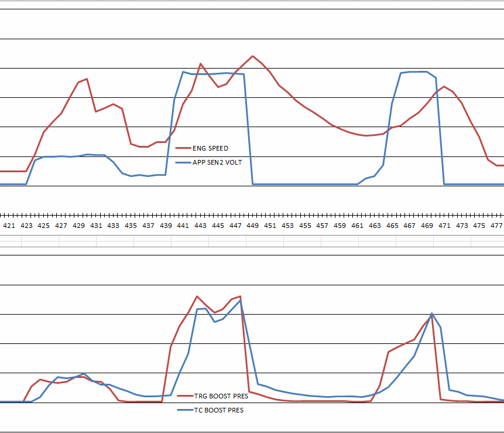Click axis label 425
This screenshot has height=433, width=504.
tap(44, 226)
